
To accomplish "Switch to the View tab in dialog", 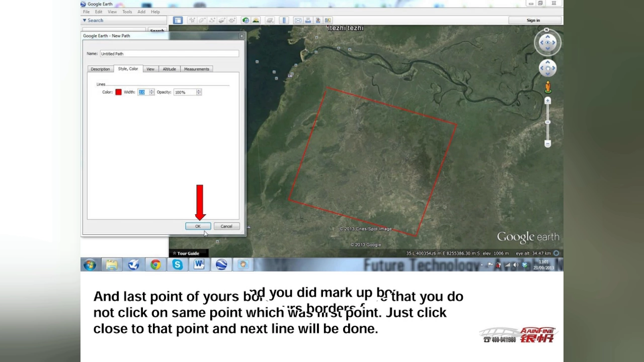I will point(150,69).
